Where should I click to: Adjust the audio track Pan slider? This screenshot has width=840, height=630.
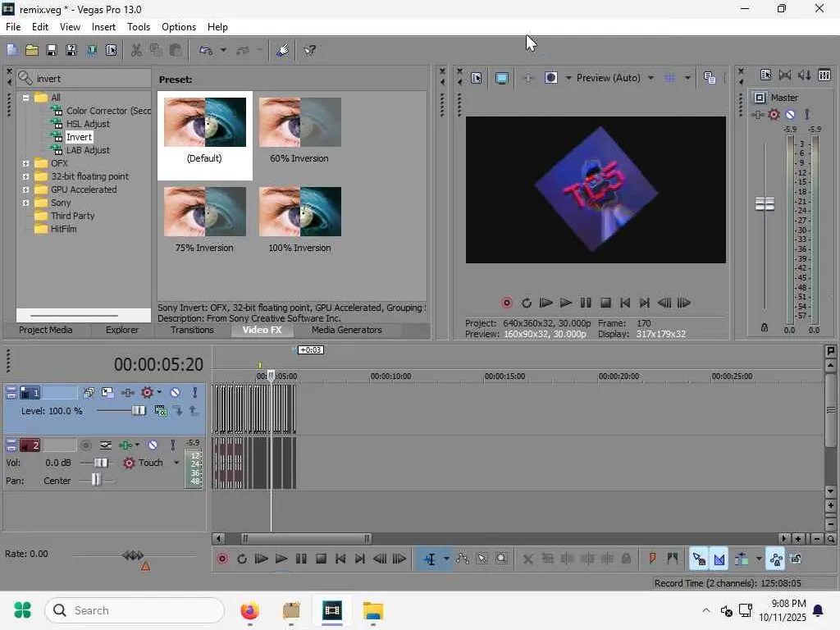click(x=96, y=481)
